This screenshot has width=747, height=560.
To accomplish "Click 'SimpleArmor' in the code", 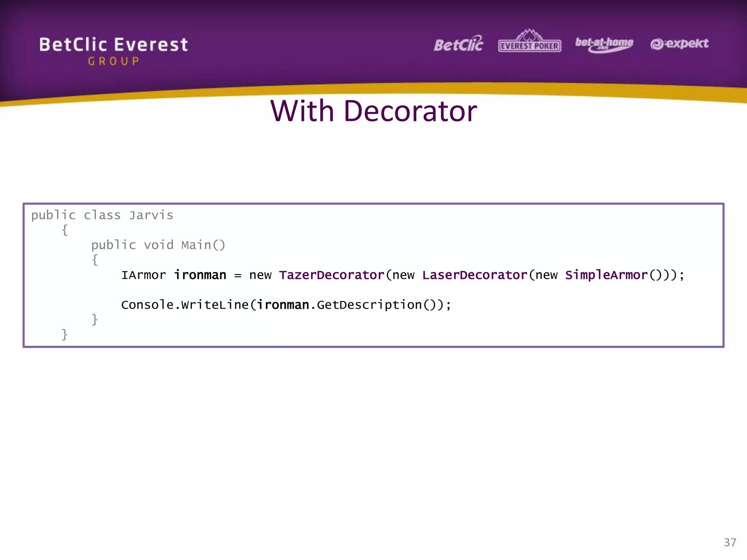I will 607,275.
